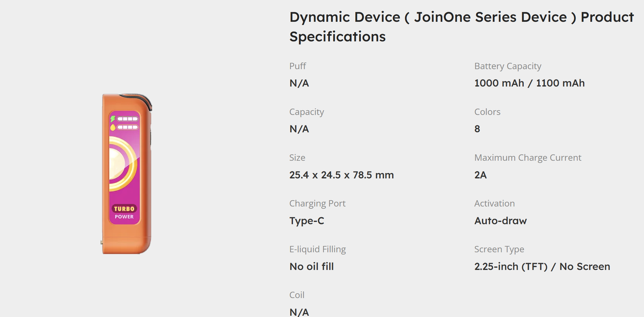Viewport: 644px width, 317px height.
Task: Click the Maximum Charge Current label
Action: tap(528, 158)
